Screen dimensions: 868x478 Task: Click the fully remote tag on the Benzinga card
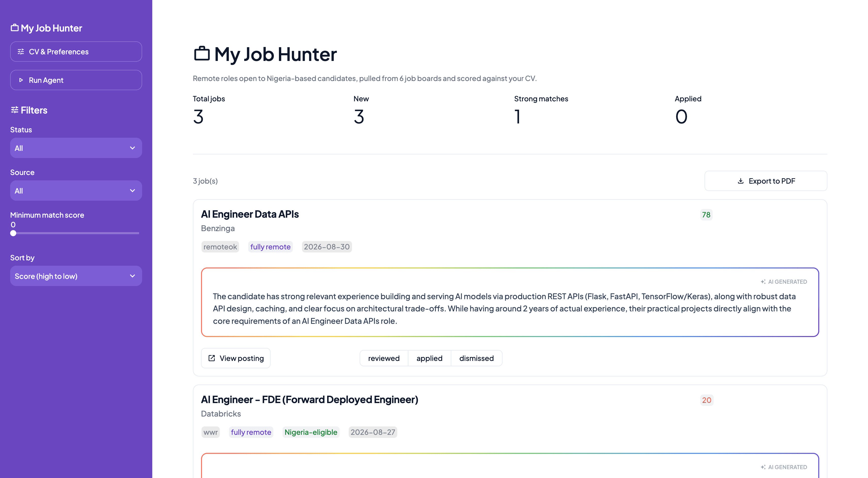click(270, 247)
